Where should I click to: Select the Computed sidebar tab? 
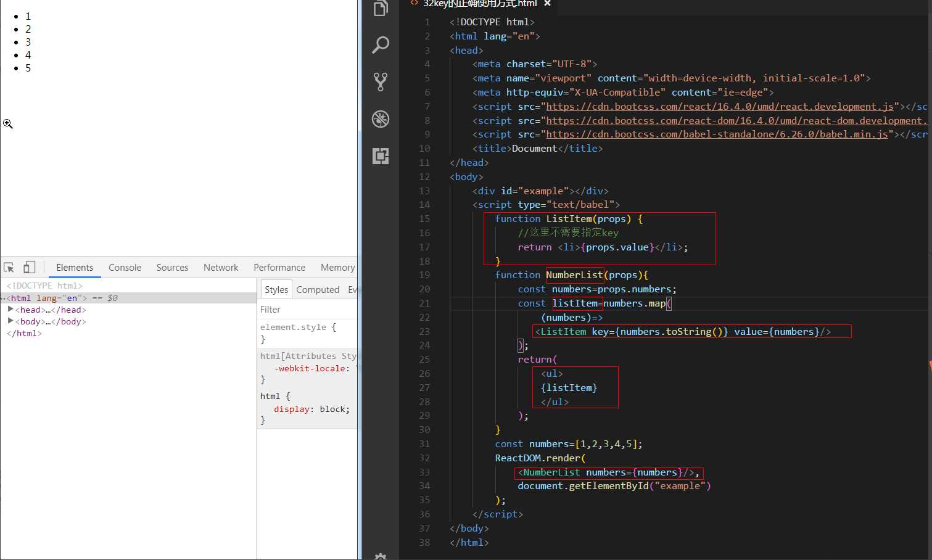click(318, 289)
